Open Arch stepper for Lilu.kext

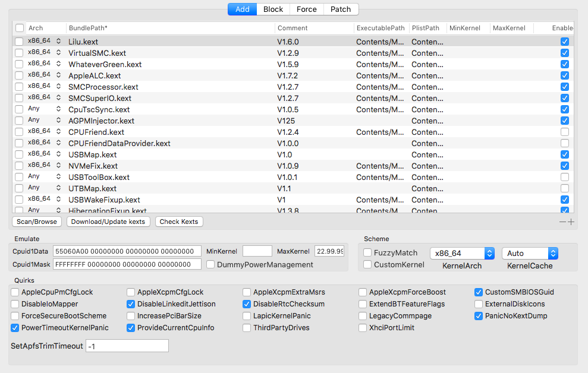58,41
